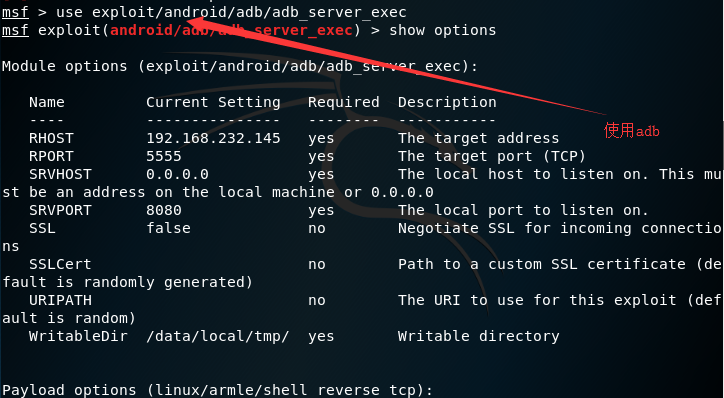Select the SRVHOST value 0.0.0.0

pos(177,175)
